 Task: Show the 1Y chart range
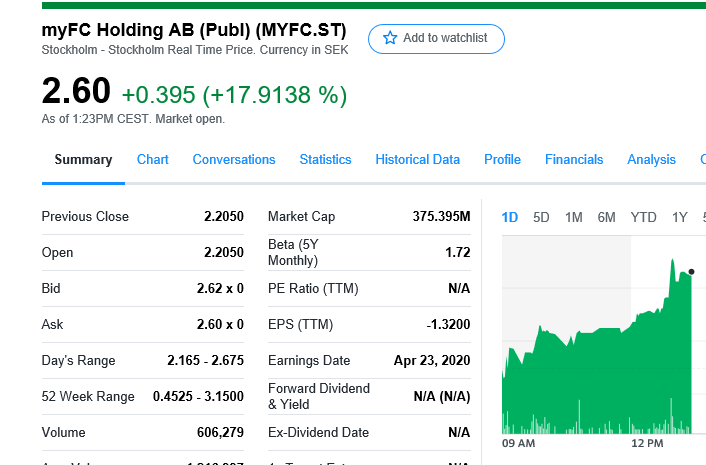click(680, 217)
